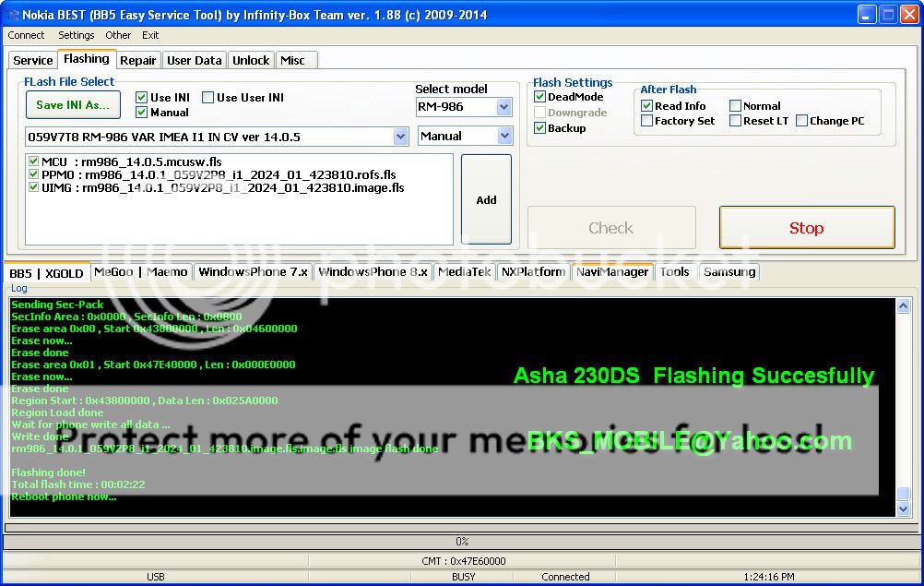Viewport: 924px width, 586px height.
Task: Open the Tools tab
Action: point(674,272)
